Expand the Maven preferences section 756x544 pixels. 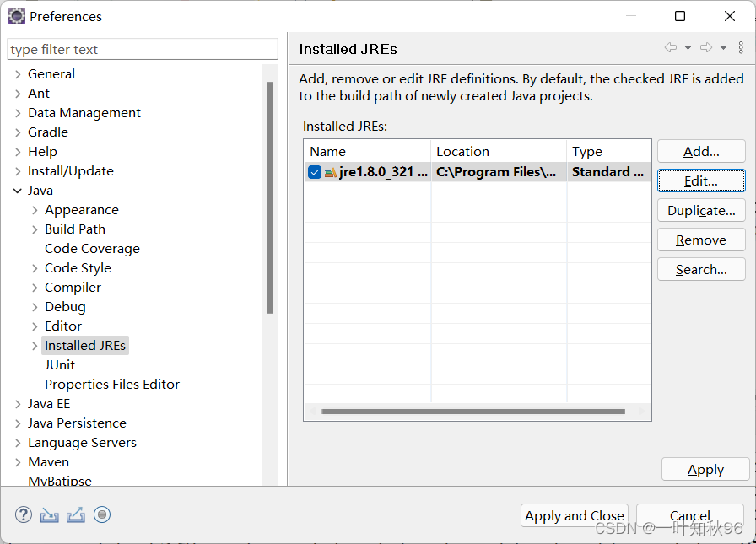point(17,461)
